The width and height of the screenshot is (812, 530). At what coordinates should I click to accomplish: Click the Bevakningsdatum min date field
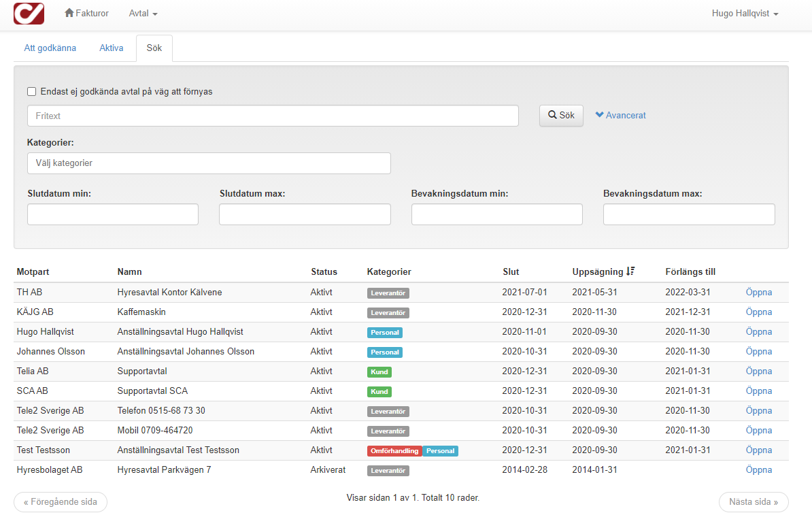coord(496,214)
